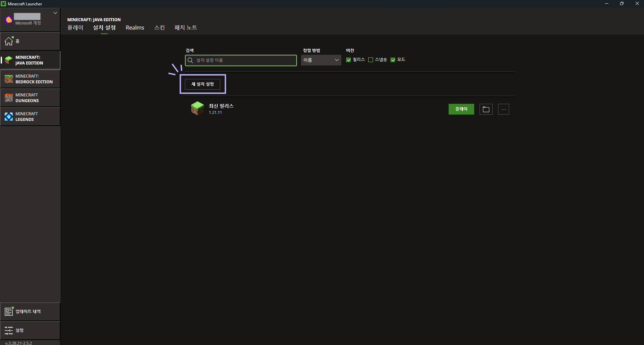The width and height of the screenshot is (644, 345).
Task: Click the 새 설치 설정 button
Action: [202, 84]
